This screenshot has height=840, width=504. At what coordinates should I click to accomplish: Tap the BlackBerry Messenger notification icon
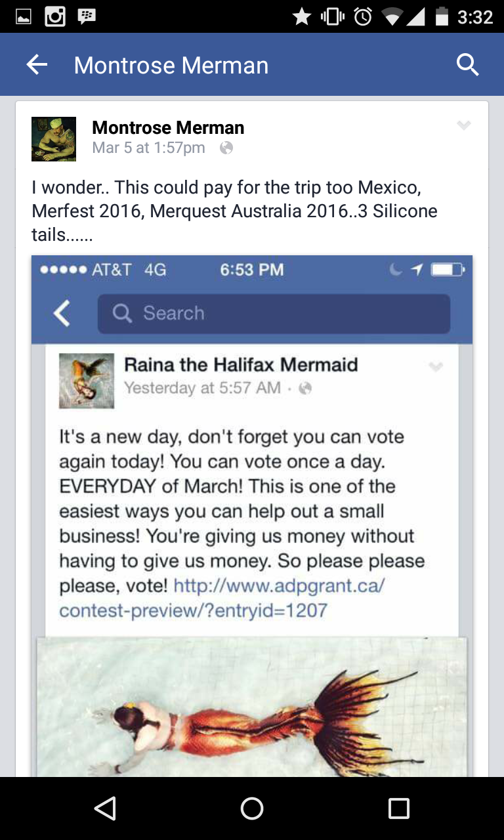(87, 16)
